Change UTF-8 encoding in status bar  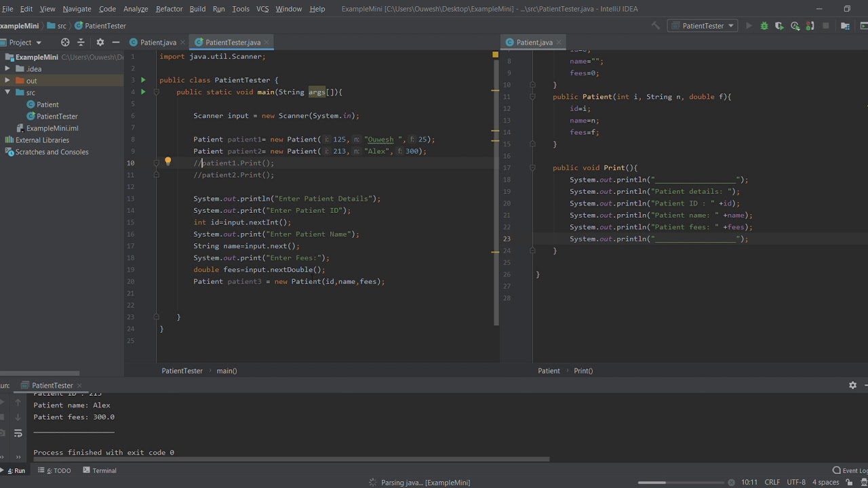point(796,483)
